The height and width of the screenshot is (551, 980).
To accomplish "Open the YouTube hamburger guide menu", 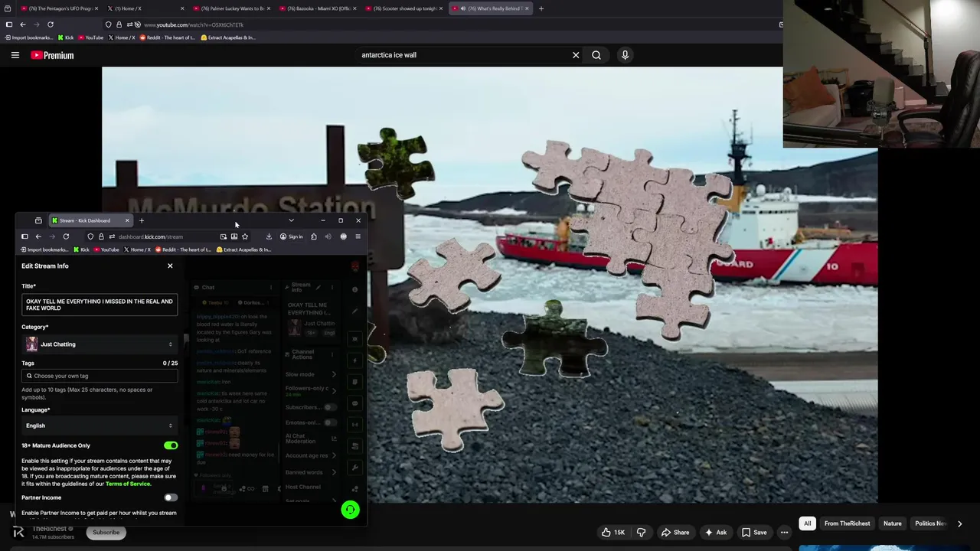I will [15, 55].
